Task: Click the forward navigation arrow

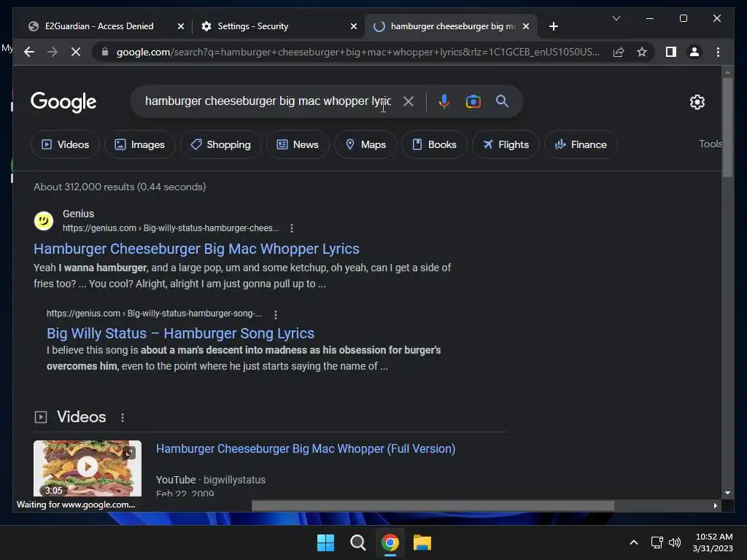Action: [x=53, y=52]
